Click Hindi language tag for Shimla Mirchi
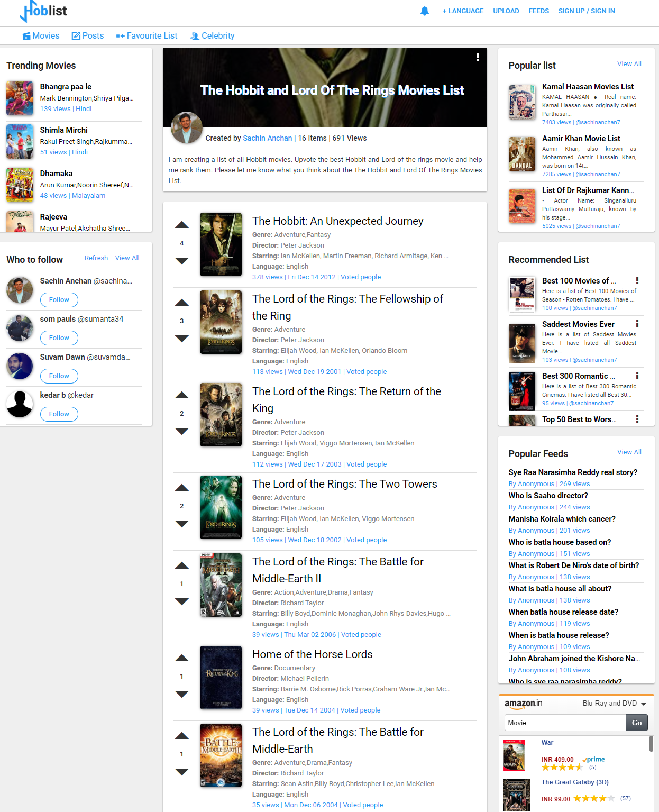This screenshot has height=812, width=659. tap(80, 152)
